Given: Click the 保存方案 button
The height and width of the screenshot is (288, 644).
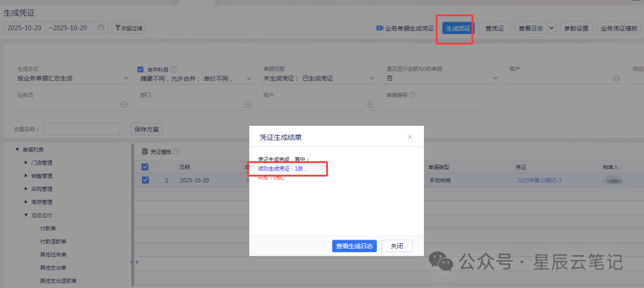Looking at the screenshot, I should click(147, 129).
